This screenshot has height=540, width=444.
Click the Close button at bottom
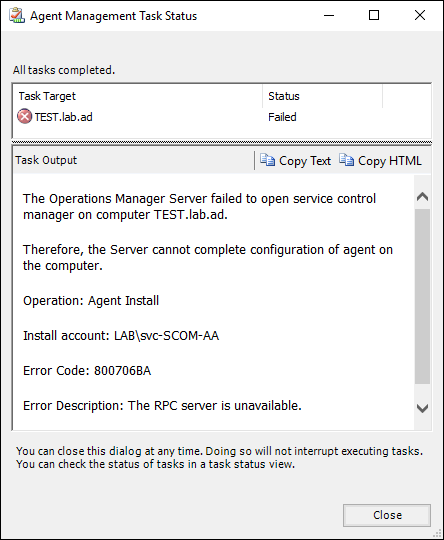[387, 515]
